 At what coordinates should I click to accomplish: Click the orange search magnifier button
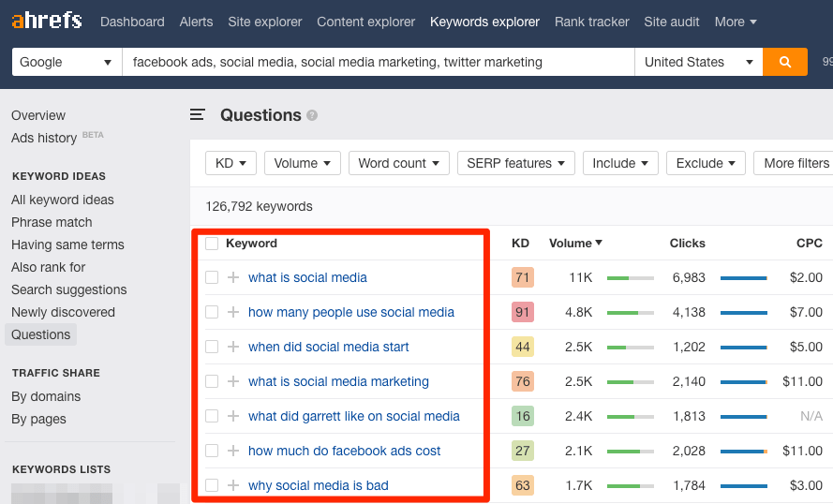pos(784,62)
